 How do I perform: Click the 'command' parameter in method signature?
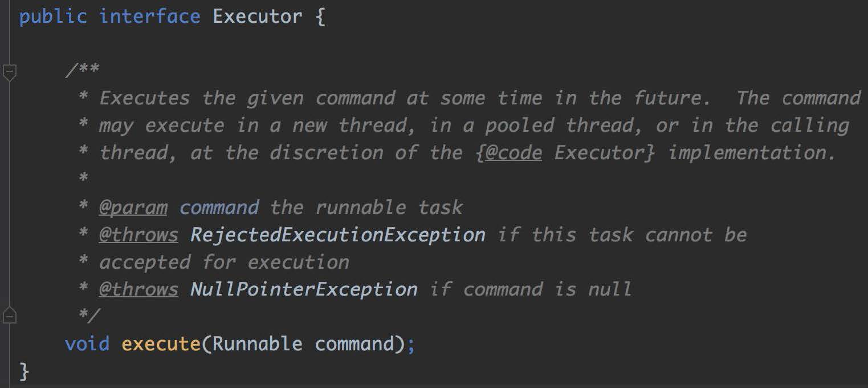coord(354,344)
